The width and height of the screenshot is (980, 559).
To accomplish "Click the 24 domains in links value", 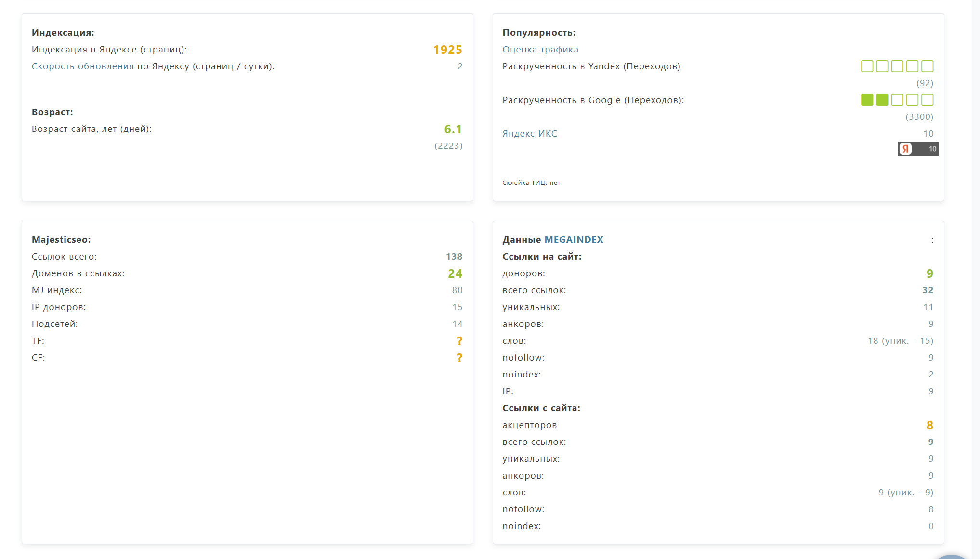I will click(455, 273).
